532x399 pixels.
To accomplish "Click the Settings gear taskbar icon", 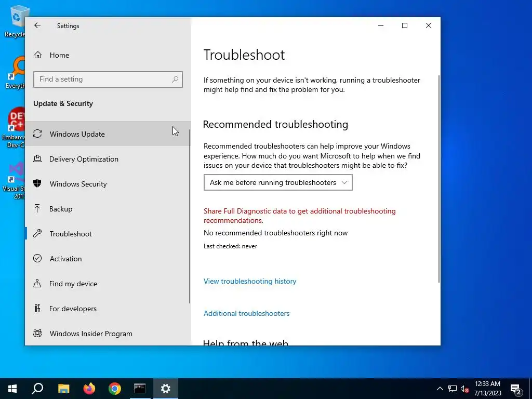I will (166, 389).
